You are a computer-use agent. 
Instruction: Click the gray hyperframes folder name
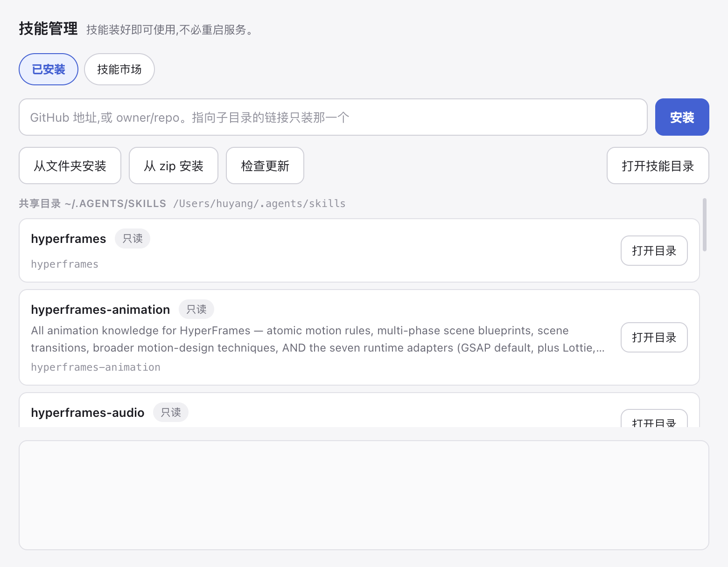(x=65, y=264)
